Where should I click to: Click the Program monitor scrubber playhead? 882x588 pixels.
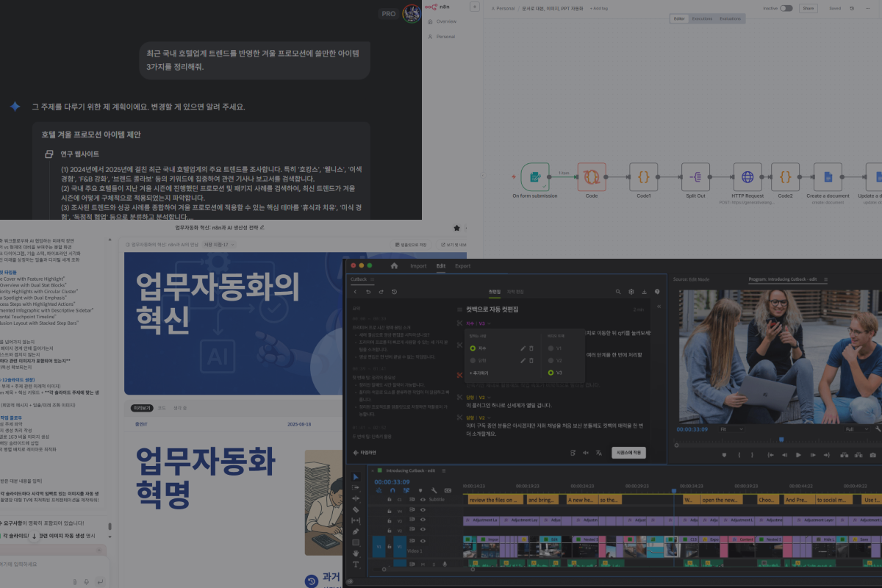click(x=781, y=440)
